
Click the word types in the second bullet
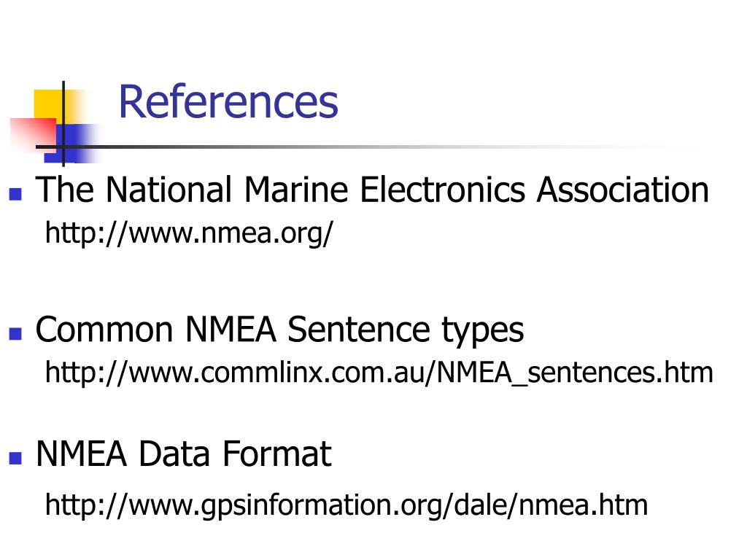[x=482, y=332]
